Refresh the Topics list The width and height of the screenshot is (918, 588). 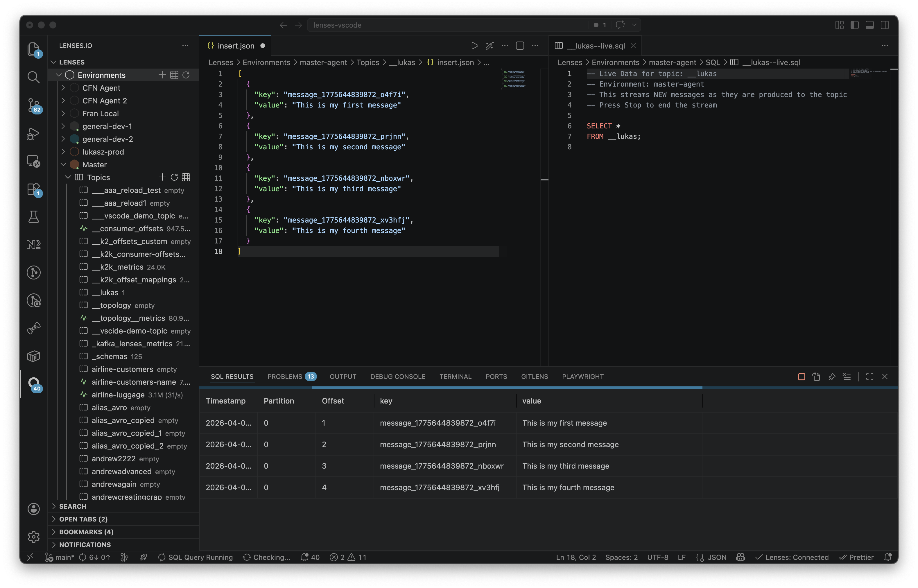pyautogui.click(x=174, y=177)
